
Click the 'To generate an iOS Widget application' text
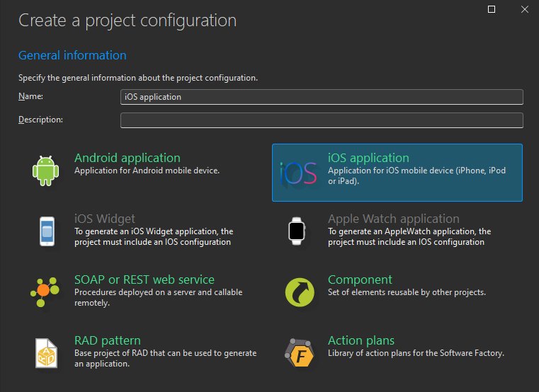(x=154, y=237)
